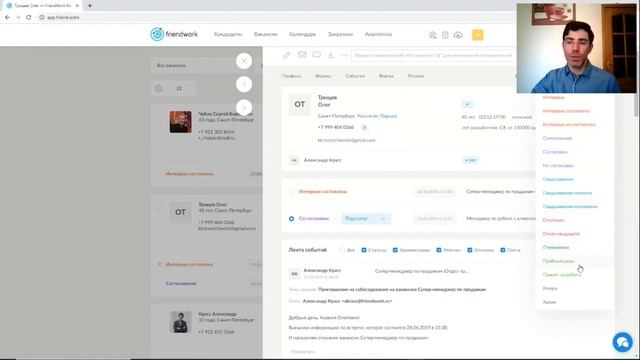The height and width of the screenshot is (360, 640).
Task: Click the cloud upload icon in header
Action: (458, 35)
